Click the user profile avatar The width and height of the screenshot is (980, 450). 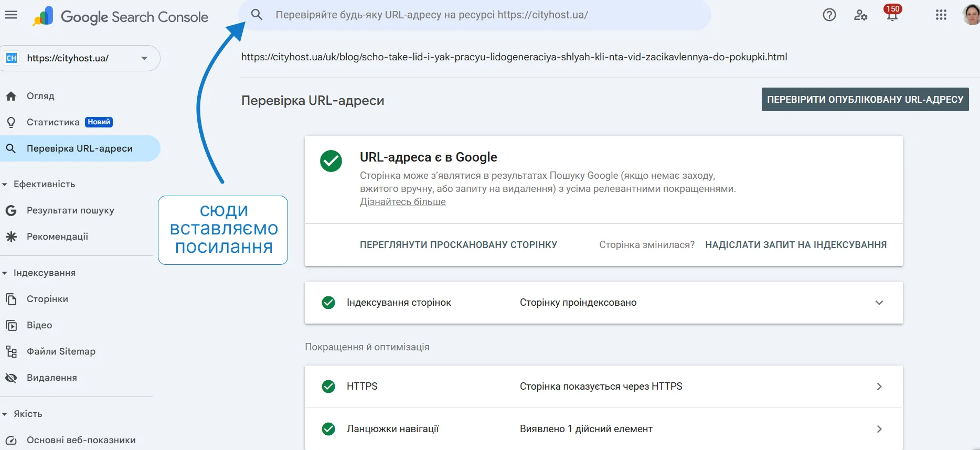[971, 15]
